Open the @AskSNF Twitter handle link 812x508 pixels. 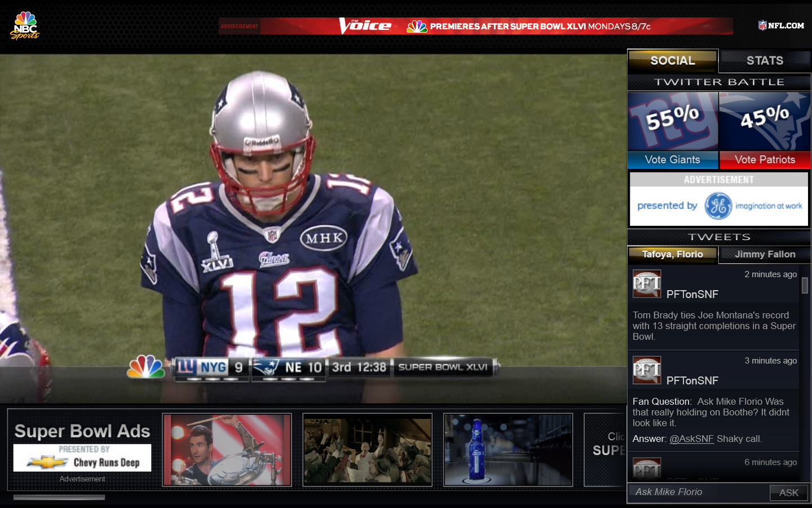tap(691, 439)
